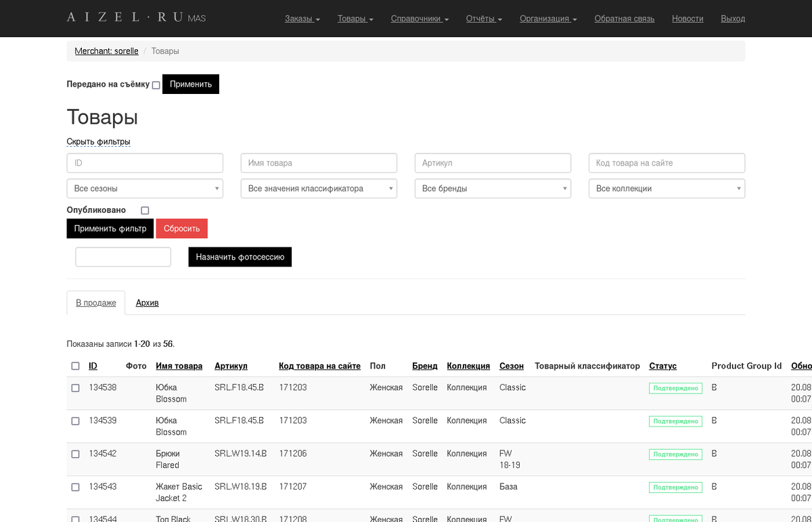Open the Все коллекции dropdown
Image resolution: width=812 pixels, height=522 pixels.
(x=667, y=189)
